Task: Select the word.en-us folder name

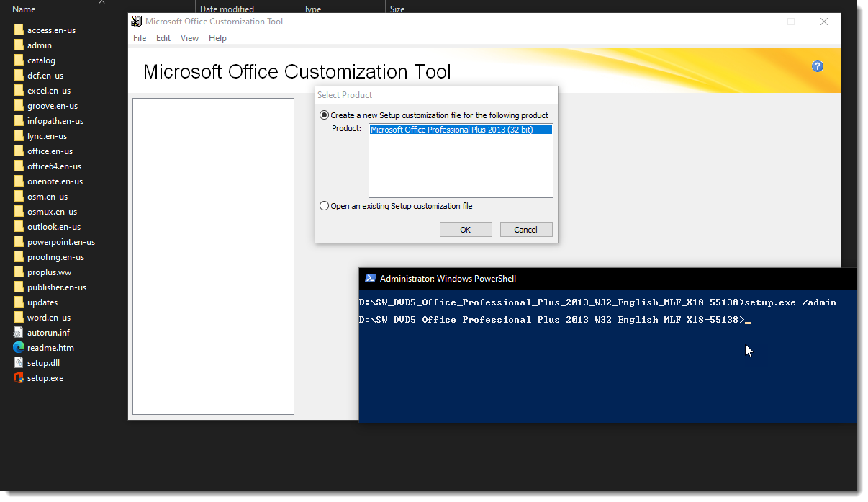Action: [49, 318]
